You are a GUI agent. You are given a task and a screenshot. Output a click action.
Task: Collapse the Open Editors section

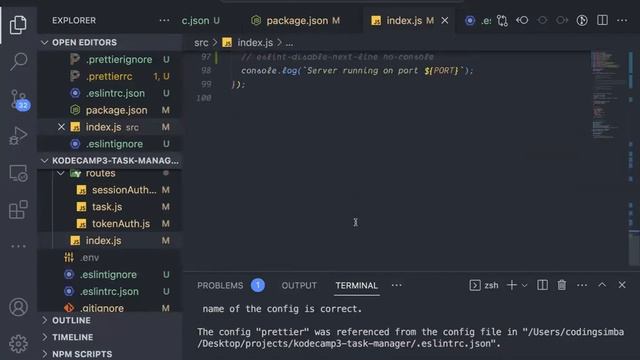(x=109, y=42)
